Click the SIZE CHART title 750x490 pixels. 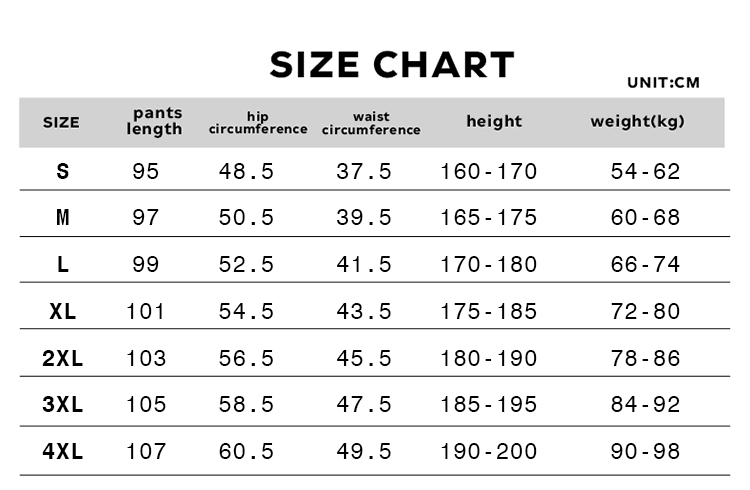(x=392, y=65)
